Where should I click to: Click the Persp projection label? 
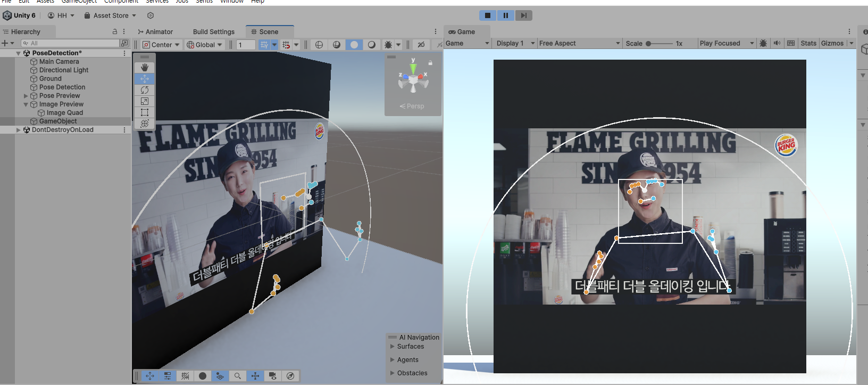point(412,106)
